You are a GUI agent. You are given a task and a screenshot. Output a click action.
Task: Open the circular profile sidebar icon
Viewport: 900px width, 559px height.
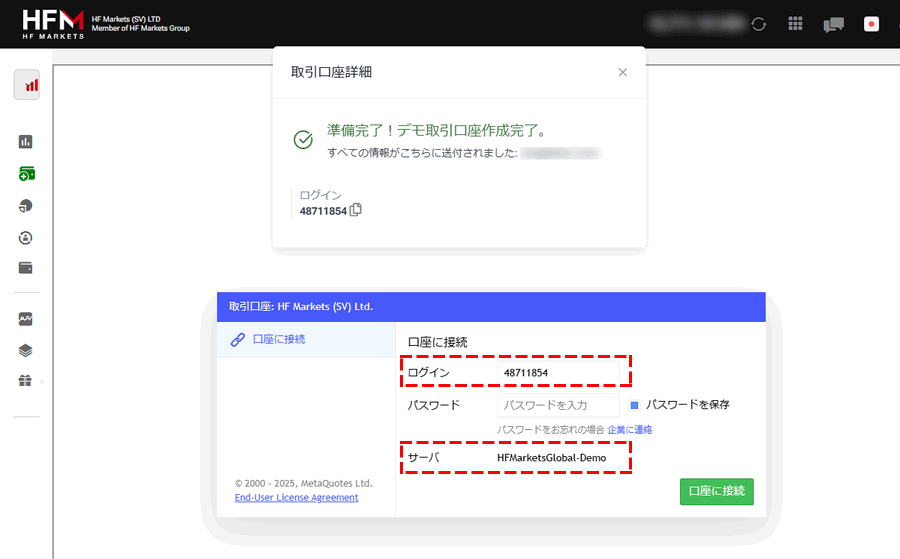click(25, 238)
